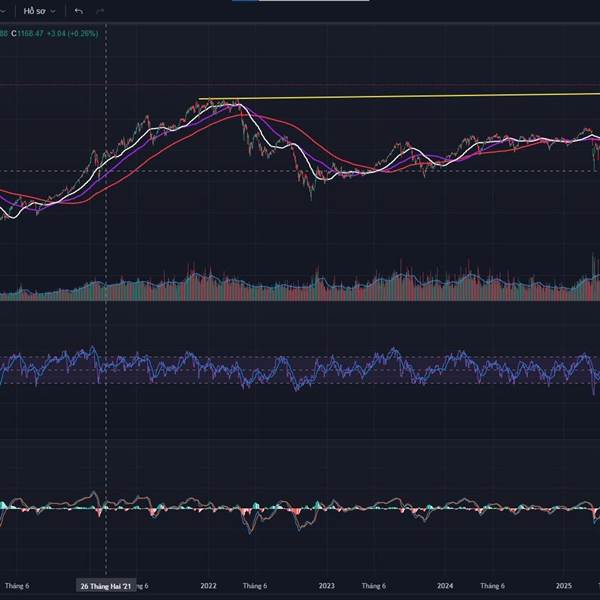Expand the partially visible dropdown chevron left of Hồ sơ
The height and width of the screenshot is (600, 600).
(x=3, y=11)
